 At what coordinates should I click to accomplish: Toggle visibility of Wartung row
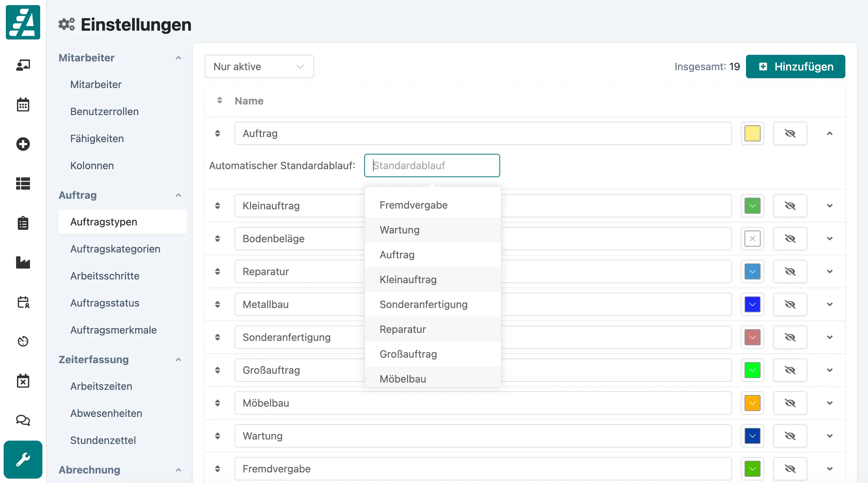(x=790, y=436)
